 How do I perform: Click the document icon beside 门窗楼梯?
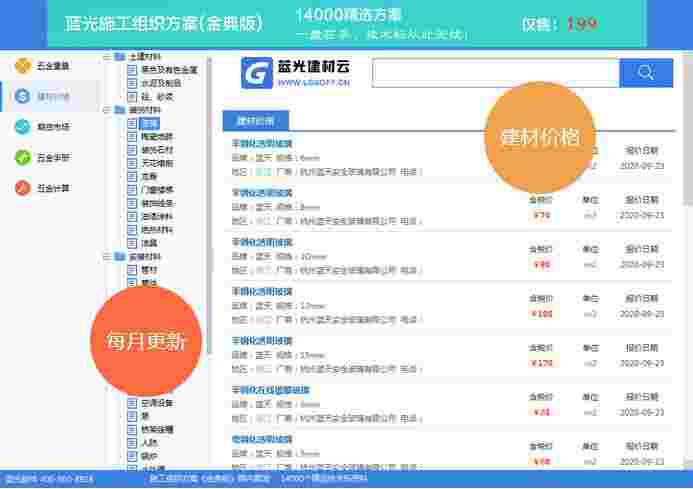(132, 190)
